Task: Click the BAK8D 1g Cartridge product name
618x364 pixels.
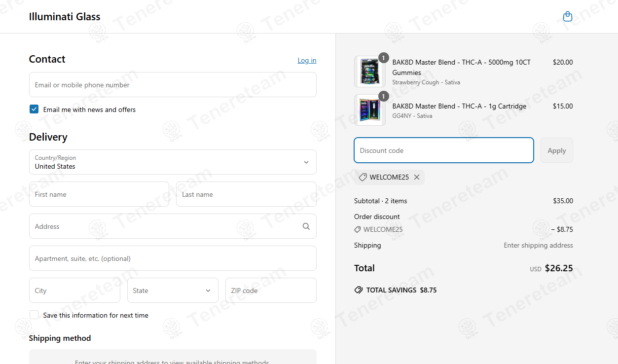Action: tap(459, 106)
